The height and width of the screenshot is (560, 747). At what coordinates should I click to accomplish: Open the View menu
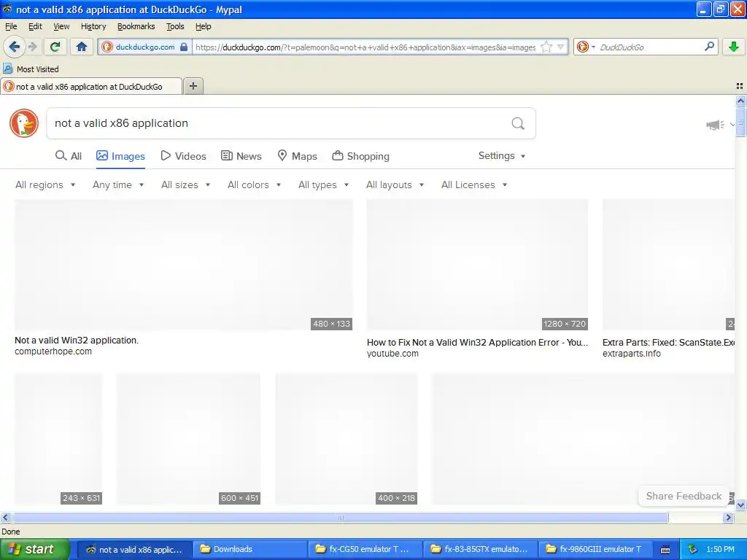(x=61, y=26)
